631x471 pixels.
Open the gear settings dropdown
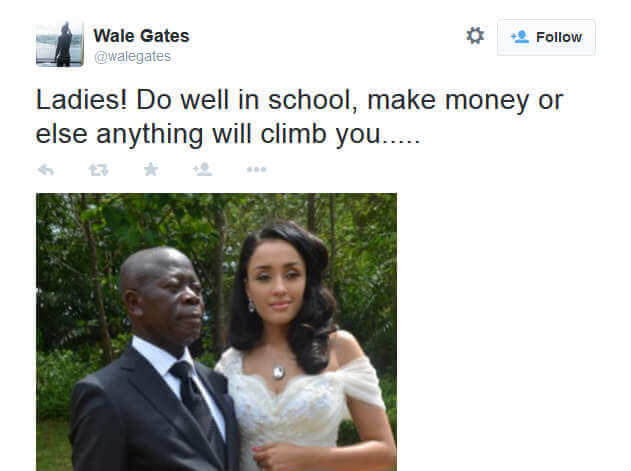pos(475,36)
